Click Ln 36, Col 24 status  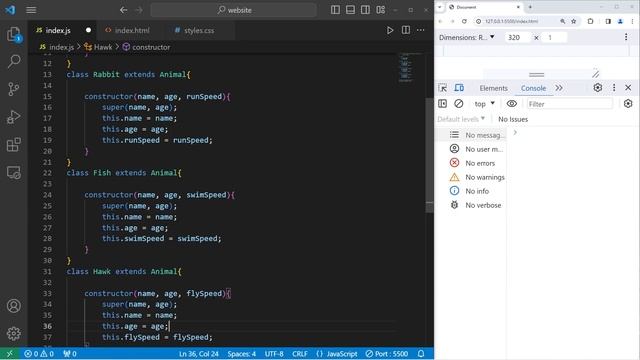point(199,354)
